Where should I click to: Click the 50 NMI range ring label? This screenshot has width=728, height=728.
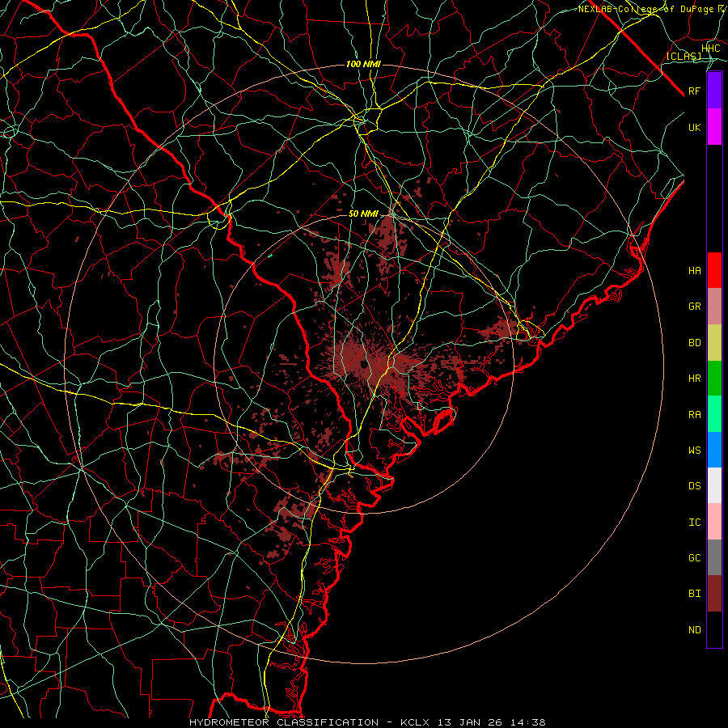point(363,214)
